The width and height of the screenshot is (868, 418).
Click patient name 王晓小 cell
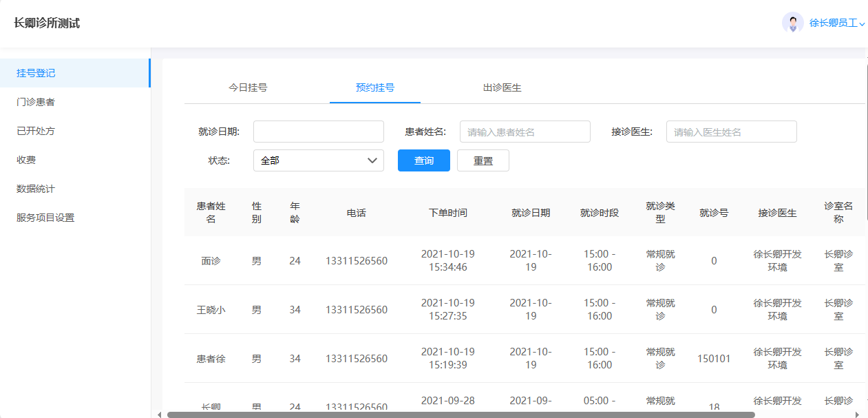pos(211,310)
